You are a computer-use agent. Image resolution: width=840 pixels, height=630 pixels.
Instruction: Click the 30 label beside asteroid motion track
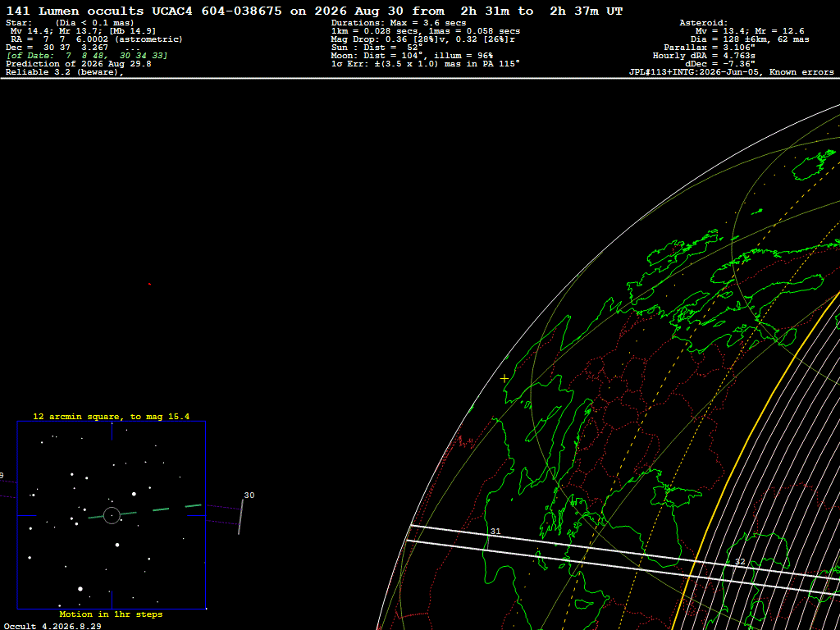point(249,495)
